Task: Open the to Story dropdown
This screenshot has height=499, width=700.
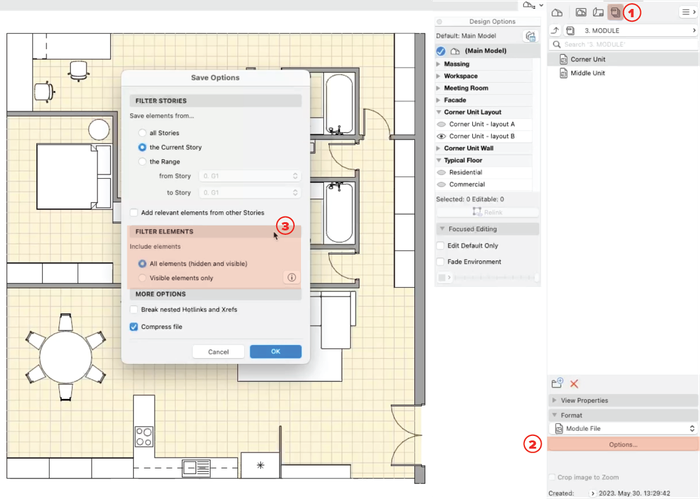Action: (x=250, y=192)
